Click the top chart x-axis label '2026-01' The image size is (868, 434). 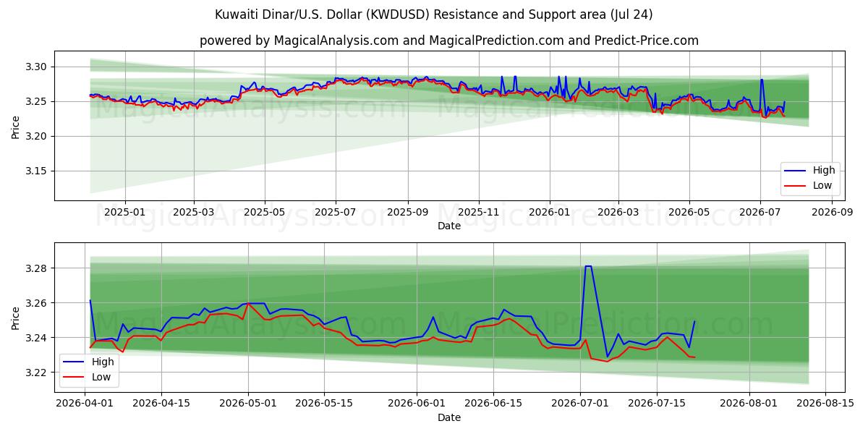550,213
